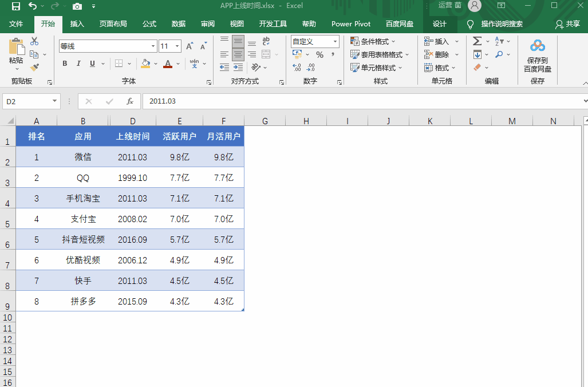Apply comma style number format
Image resolution: width=588 pixels, height=387 pixels.
(333, 55)
